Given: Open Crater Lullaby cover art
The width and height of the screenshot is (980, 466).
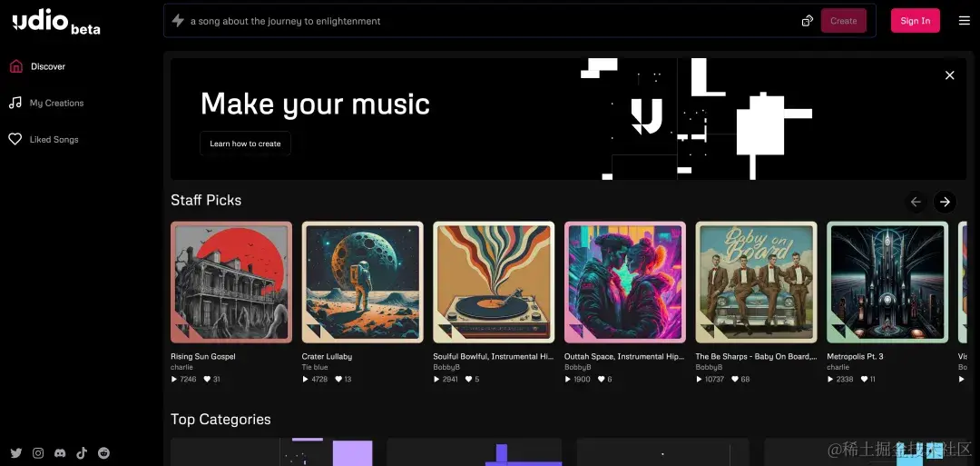Looking at the screenshot, I should point(362,283).
